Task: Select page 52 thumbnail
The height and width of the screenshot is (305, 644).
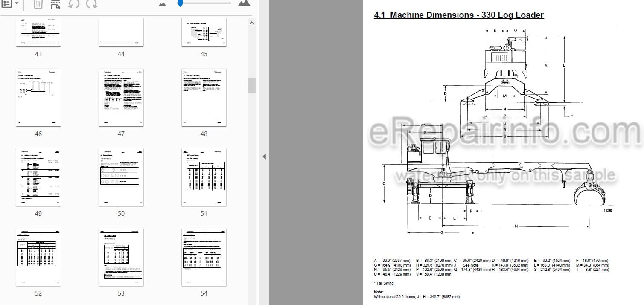Action: pos(38,257)
